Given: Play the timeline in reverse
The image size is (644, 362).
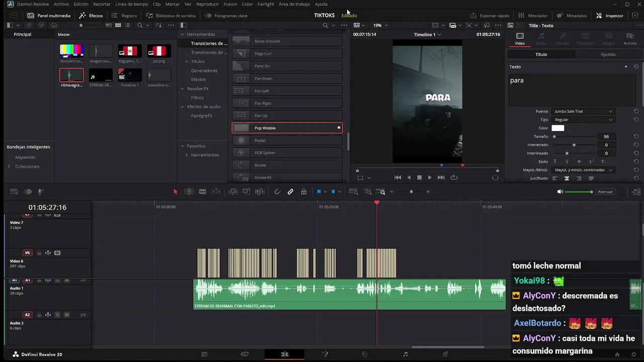Looking at the screenshot, I should (409, 177).
